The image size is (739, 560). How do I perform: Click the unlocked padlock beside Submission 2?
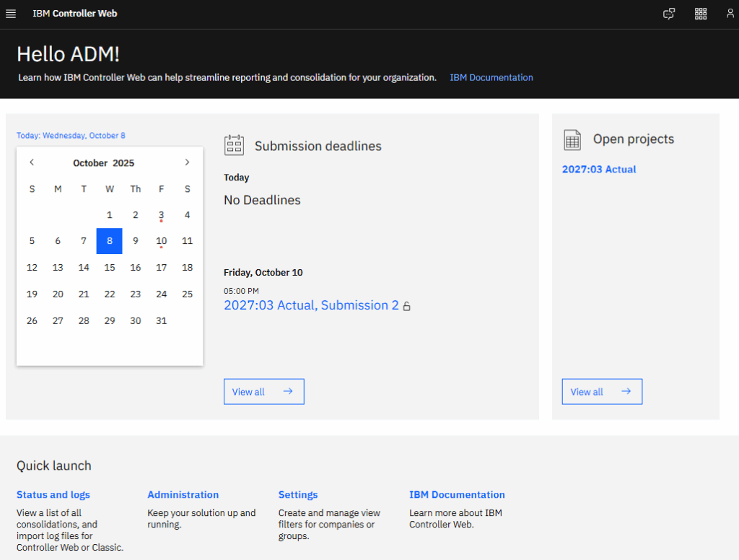[406, 306]
